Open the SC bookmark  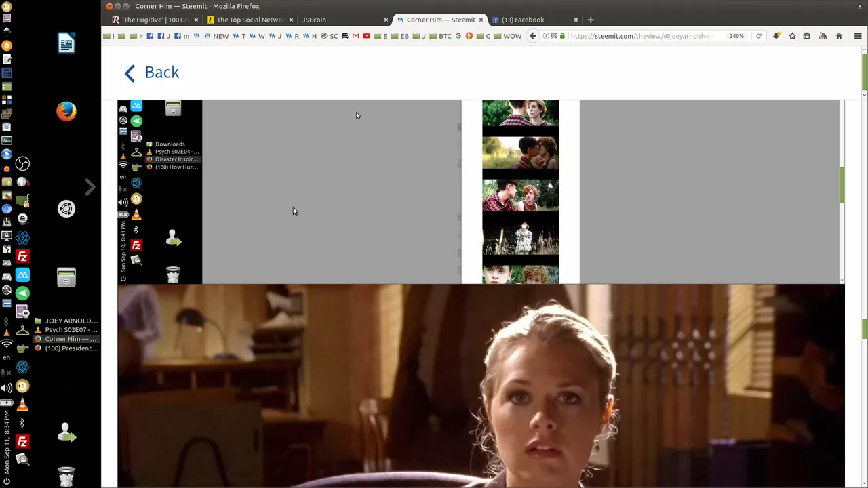tap(329, 36)
